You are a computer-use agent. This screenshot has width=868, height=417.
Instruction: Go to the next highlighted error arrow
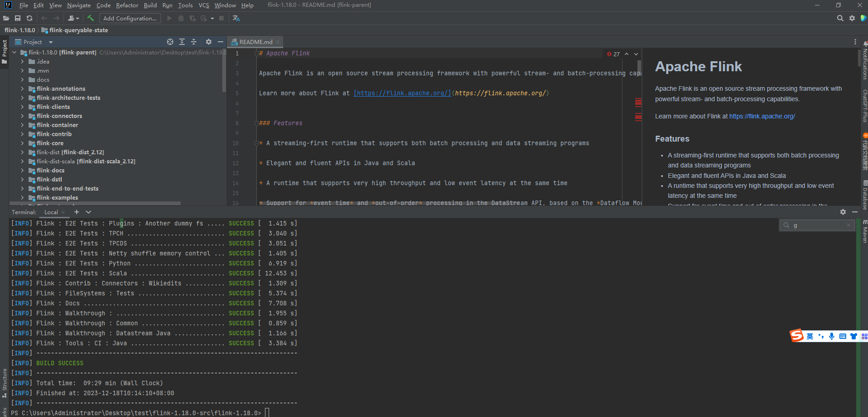click(x=636, y=54)
